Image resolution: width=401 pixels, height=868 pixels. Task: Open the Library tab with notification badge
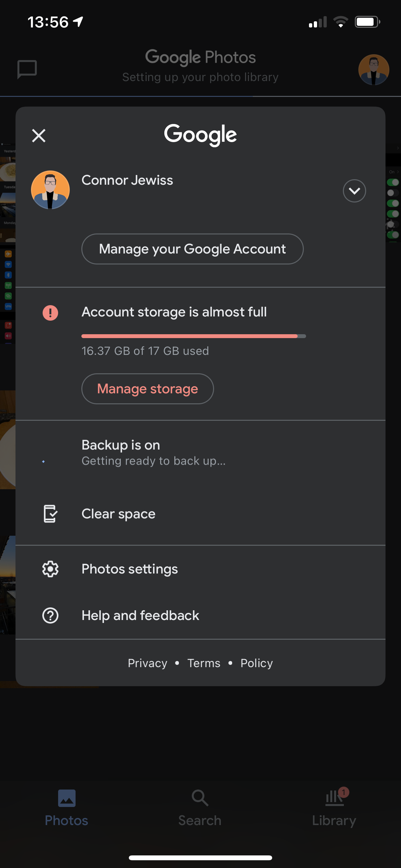pos(334,798)
